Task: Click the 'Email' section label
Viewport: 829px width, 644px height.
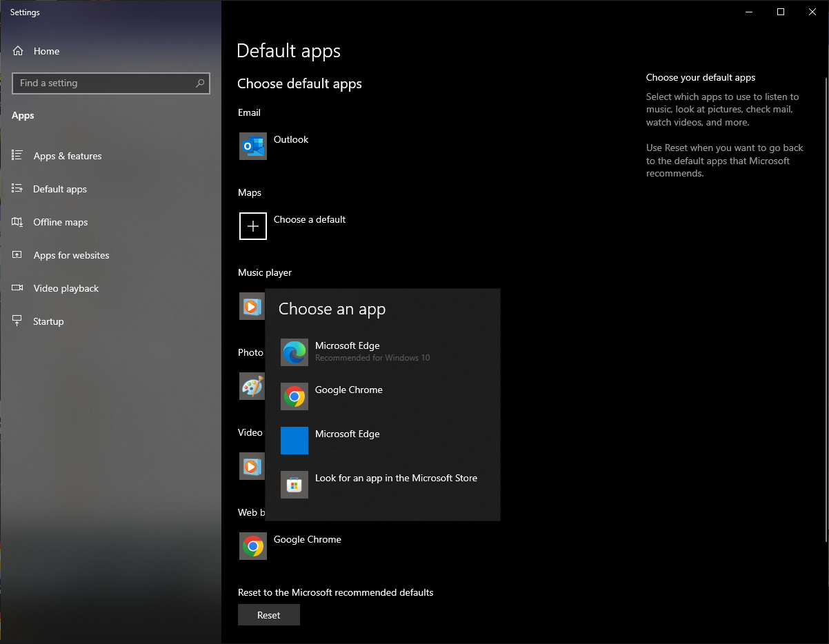Action: [249, 112]
